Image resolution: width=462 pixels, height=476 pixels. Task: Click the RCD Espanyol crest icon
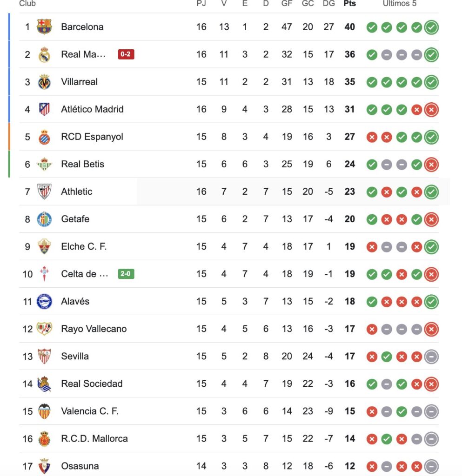[44, 137]
